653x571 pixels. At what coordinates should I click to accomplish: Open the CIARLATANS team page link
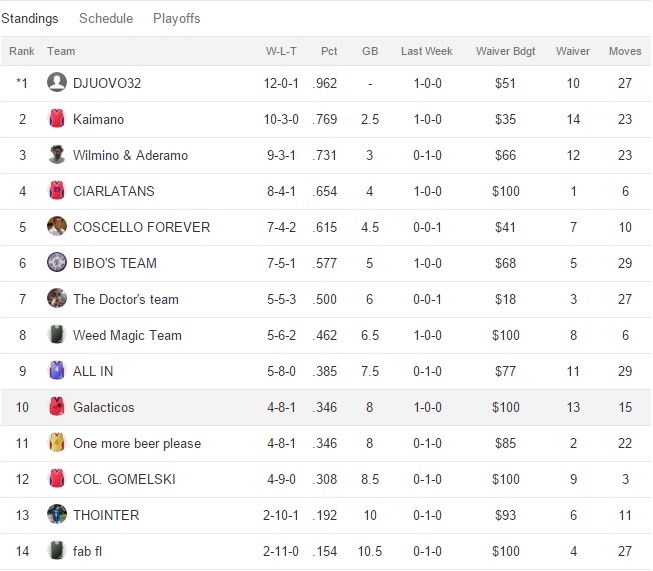point(113,191)
